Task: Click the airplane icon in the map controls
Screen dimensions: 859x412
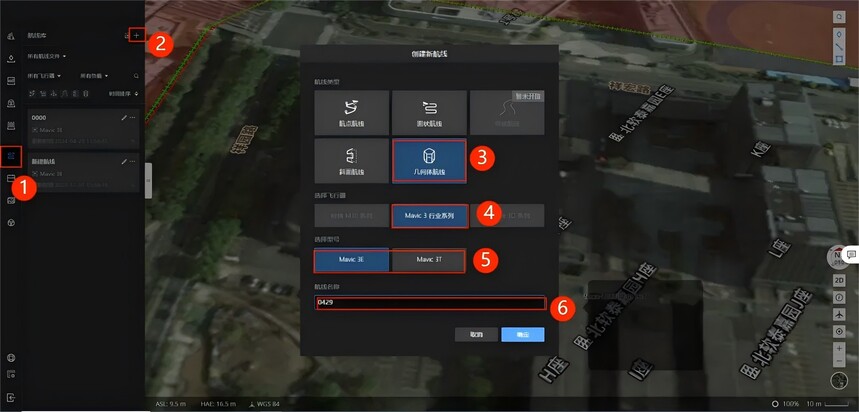Action: pos(839,314)
